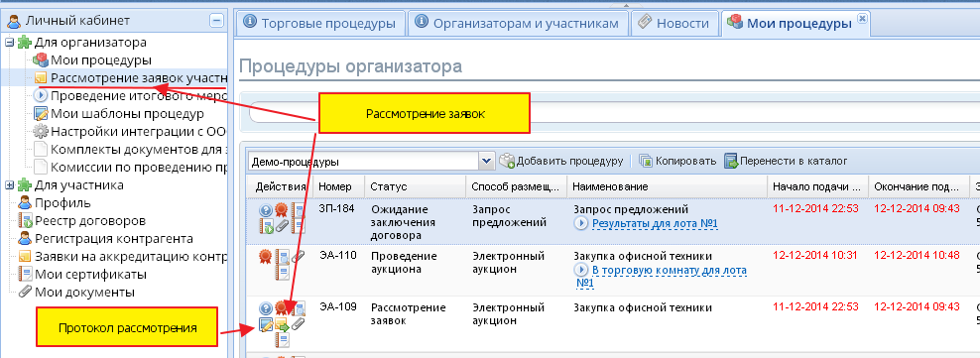The width and height of the screenshot is (980, 358).
Task: Click the 12-12-2014 10:48 end date cell
Action: point(917,255)
